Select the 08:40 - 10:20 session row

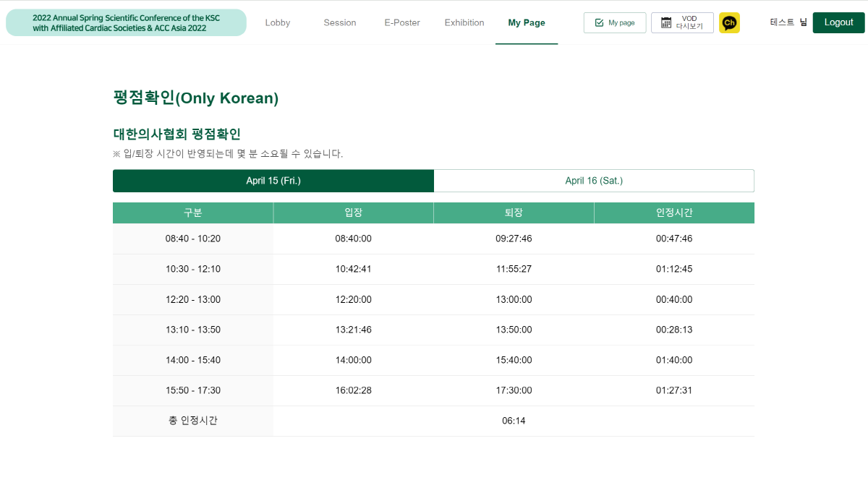[193, 239]
